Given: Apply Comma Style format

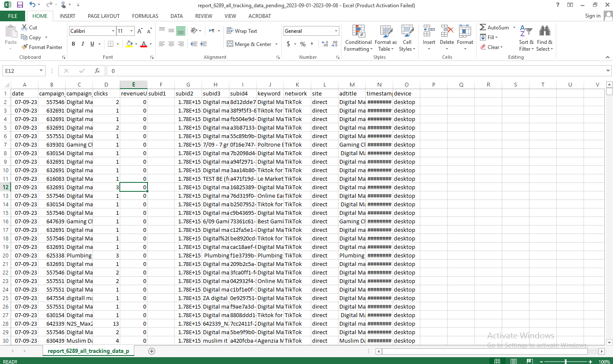Looking at the screenshot, I should tap(312, 44).
